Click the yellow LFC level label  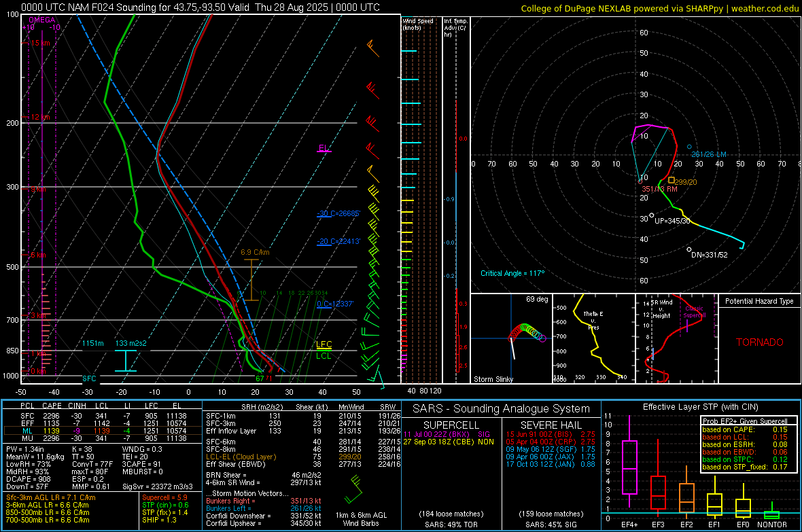(x=324, y=344)
